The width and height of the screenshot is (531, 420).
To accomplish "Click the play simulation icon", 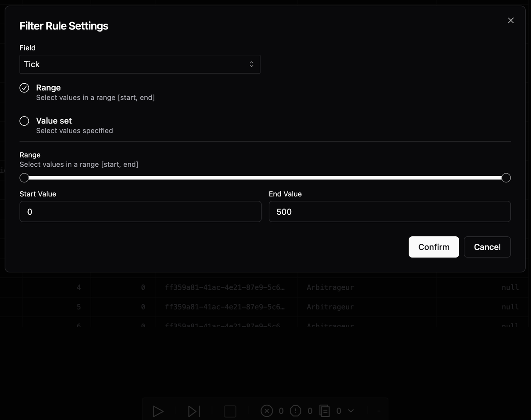I will click(x=158, y=411).
